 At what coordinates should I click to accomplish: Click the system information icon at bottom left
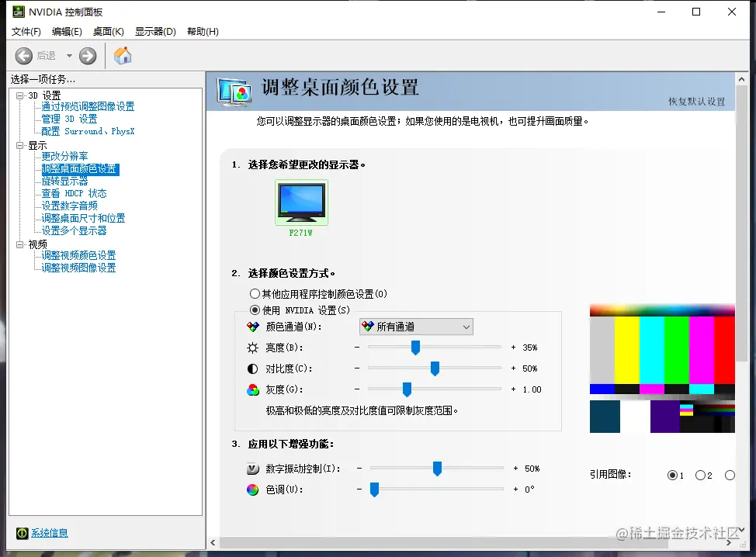point(23,533)
